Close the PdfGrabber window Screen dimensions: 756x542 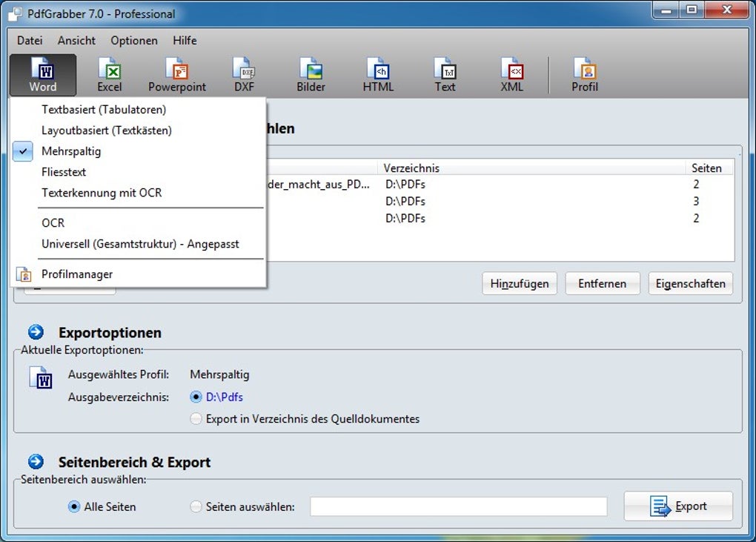(727, 10)
